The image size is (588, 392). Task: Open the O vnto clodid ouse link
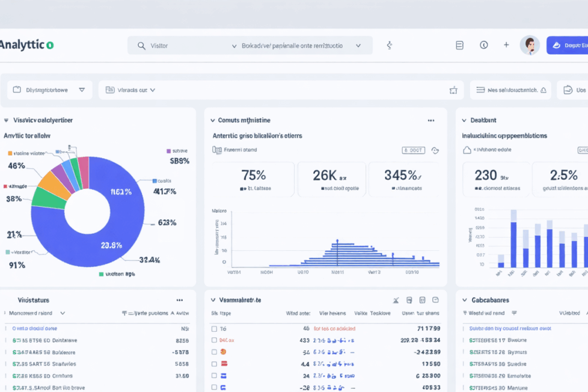(34, 329)
